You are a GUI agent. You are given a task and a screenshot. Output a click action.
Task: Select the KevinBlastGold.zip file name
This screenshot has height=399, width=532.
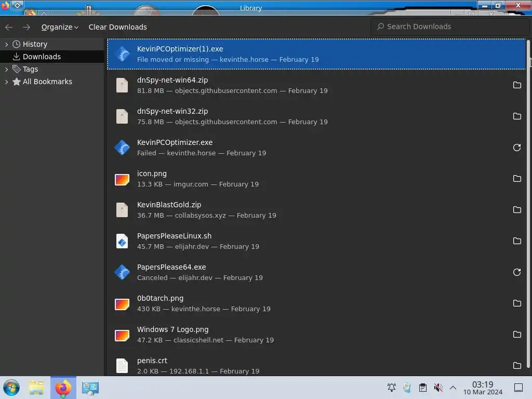coord(169,205)
